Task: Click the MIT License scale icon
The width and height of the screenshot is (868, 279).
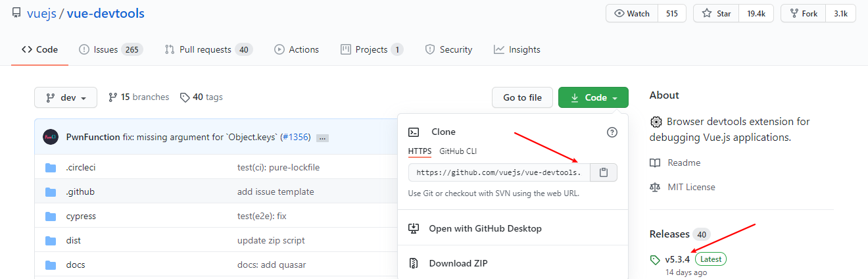Action: pyautogui.click(x=655, y=187)
